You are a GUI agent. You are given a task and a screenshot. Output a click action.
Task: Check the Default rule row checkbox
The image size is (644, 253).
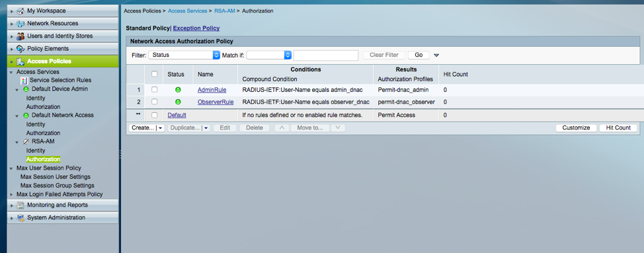[154, 115]
